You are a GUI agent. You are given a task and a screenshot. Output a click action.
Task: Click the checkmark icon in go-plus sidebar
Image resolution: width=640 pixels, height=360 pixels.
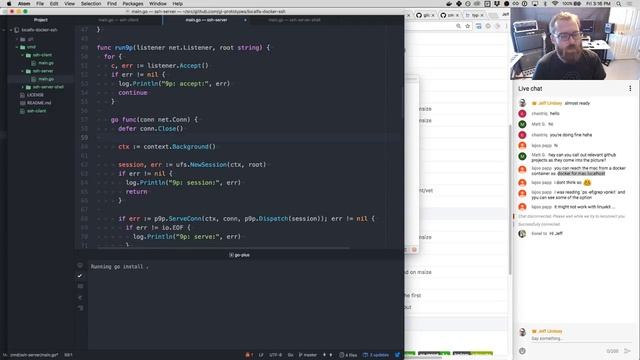click(80, 276)
